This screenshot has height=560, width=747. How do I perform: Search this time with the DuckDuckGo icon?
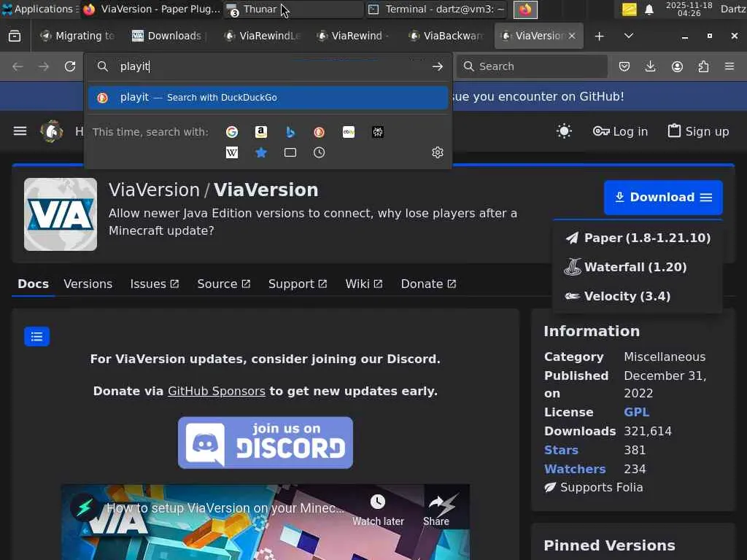(x=320, y=132)
